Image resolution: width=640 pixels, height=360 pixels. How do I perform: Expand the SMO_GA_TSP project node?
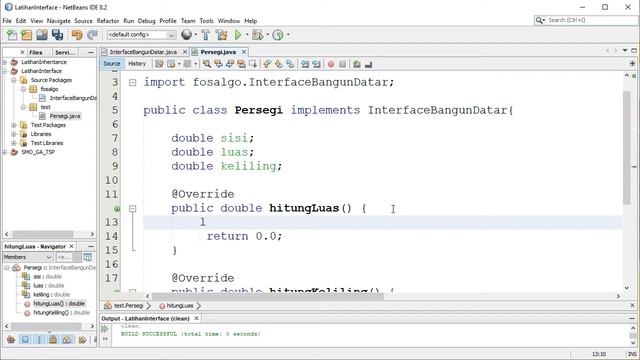[5, 152]
